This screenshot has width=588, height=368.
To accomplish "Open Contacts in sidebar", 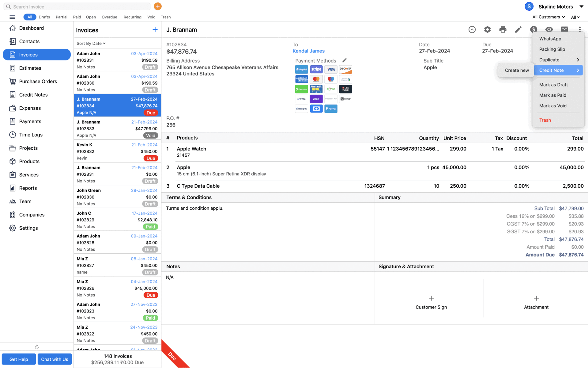I will click(x=37, y=41).
